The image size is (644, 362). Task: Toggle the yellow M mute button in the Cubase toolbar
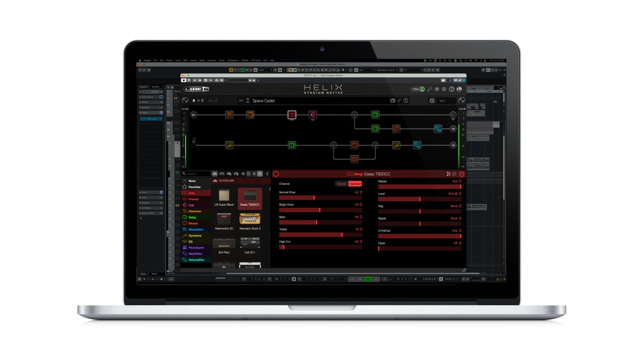pos(231,70)
